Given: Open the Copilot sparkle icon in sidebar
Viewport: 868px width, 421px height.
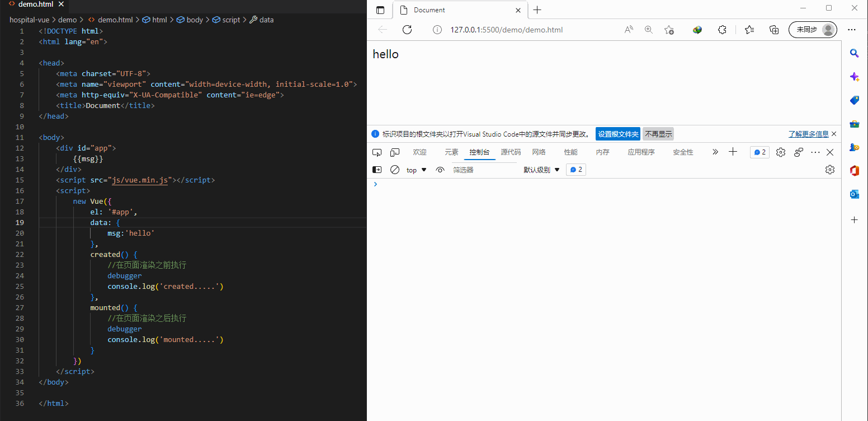Looking at the screenshot, I should [854, 77].
